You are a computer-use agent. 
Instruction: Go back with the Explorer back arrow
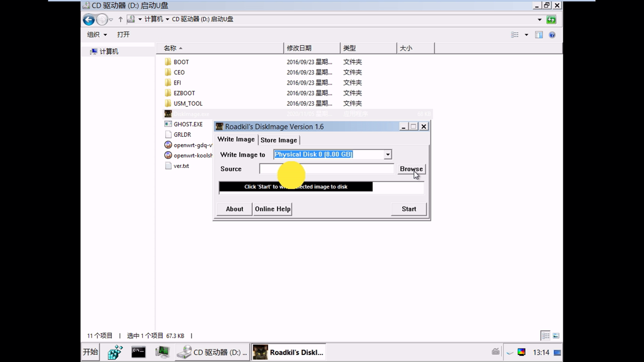[89, 20]
